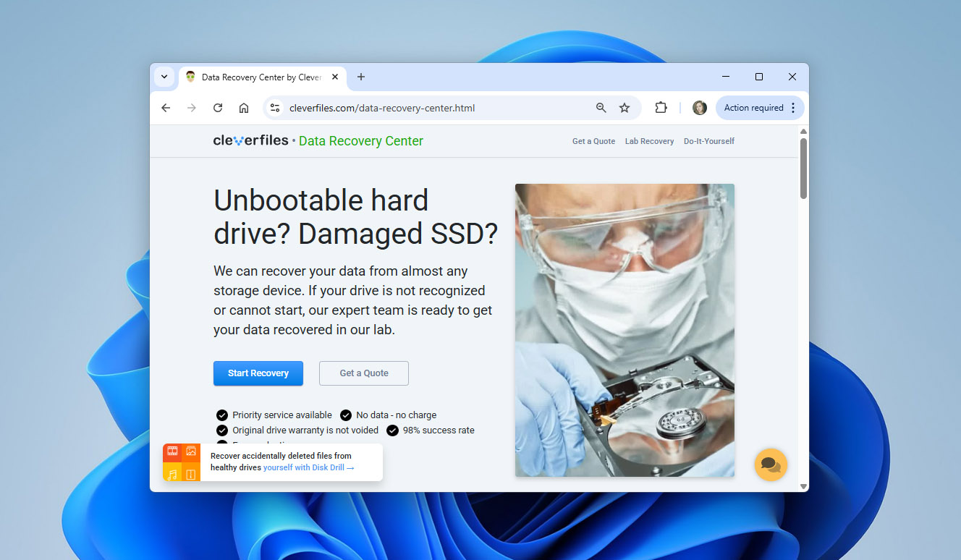Click the browser back arrow
Viewport: 961px width, 560px height.
(x=166, y=108)
